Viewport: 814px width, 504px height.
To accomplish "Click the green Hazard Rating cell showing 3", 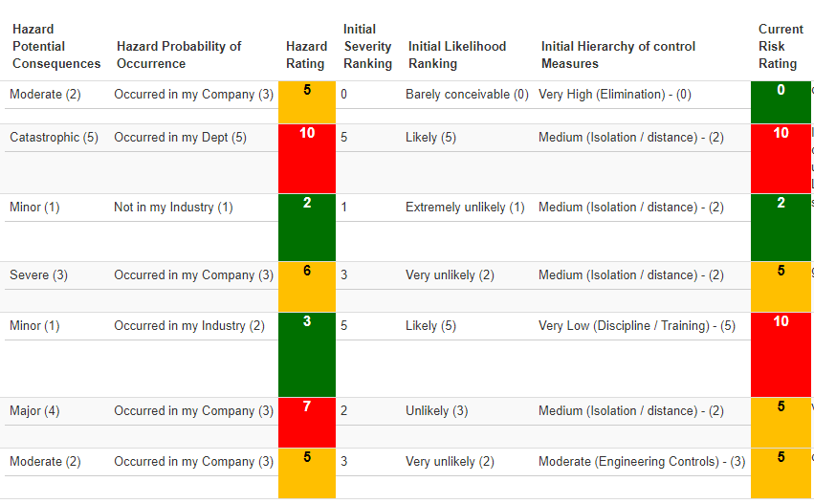I will [307, 354].
